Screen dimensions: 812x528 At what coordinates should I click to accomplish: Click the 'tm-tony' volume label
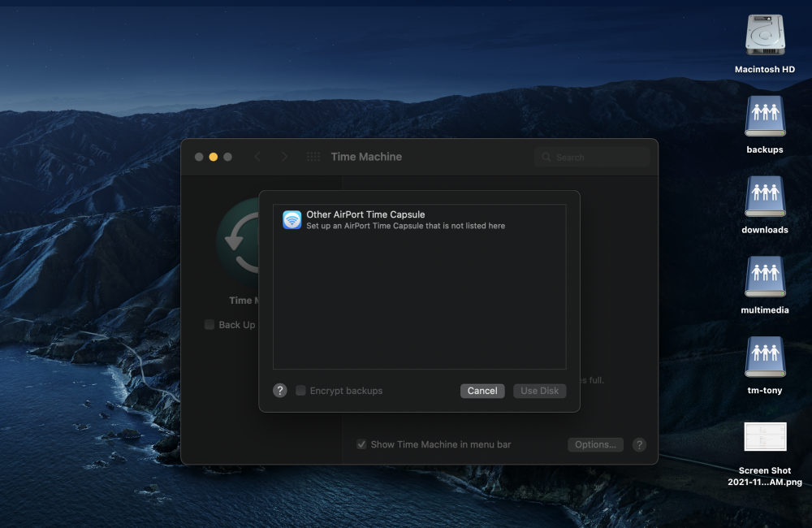pos(765,391)
